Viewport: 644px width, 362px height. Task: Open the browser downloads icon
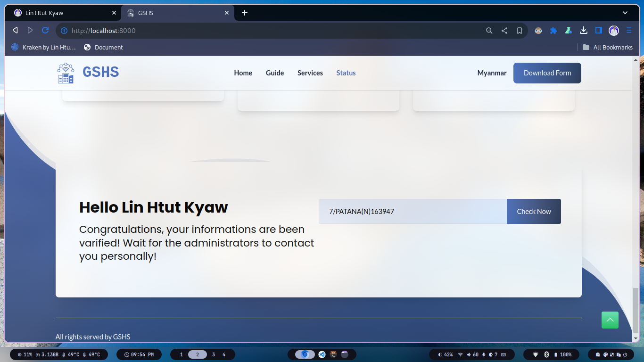click(584, 31)
